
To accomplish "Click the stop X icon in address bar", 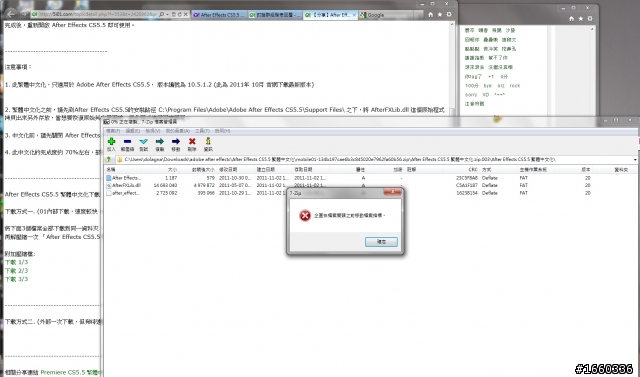I will tap(186, 14).
